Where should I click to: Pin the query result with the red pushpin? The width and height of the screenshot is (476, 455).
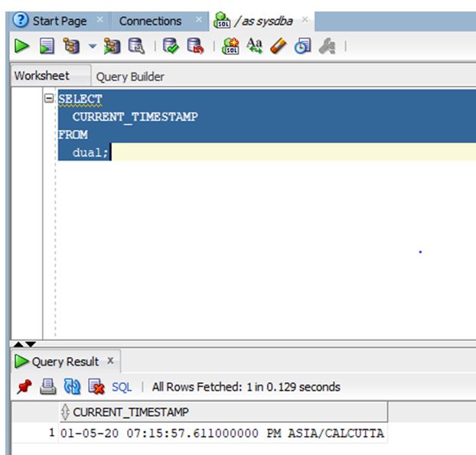[24, 387]
